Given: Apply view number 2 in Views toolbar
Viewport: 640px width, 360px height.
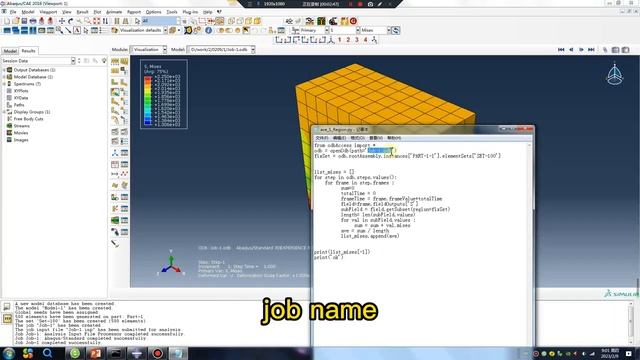Looking at the screenshot, I should pos(348,40).
